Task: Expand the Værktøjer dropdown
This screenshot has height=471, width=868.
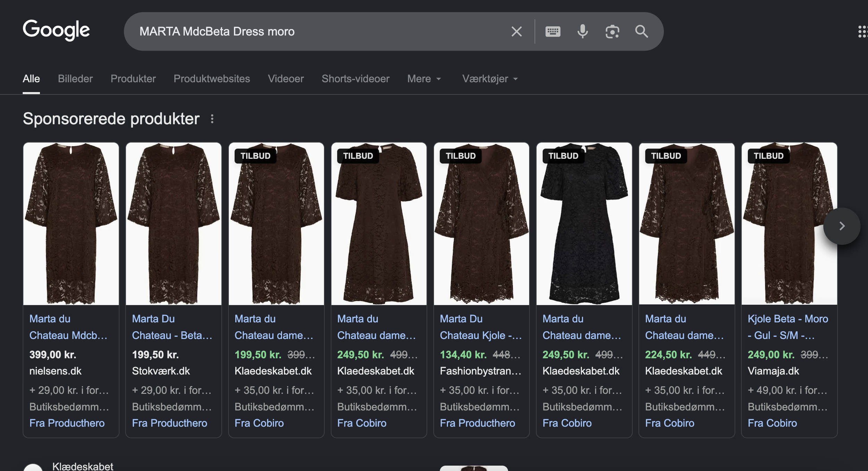Action: tap(490, 79)
